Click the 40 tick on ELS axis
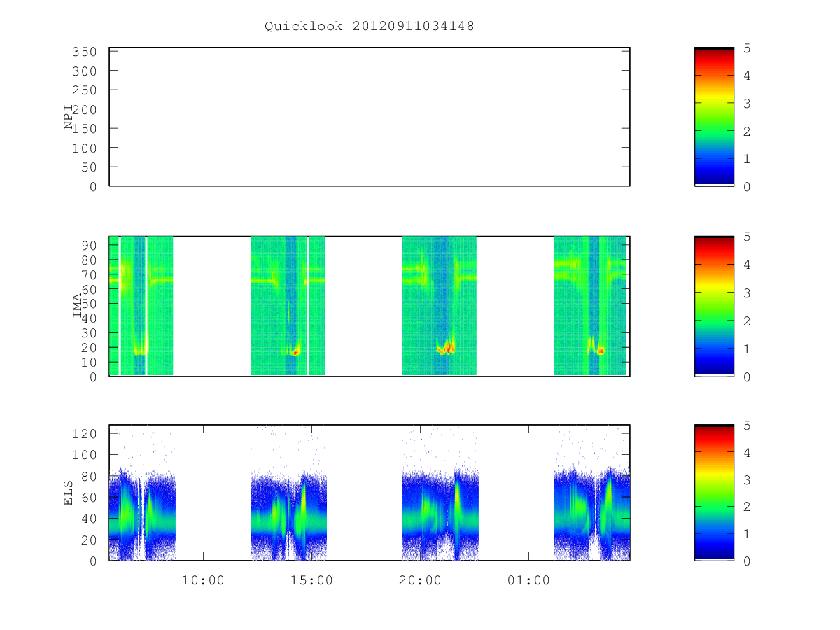Screen dimensions: 840x630 click(88, 519)
